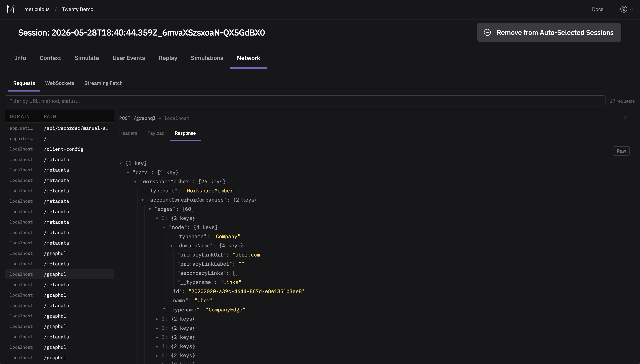Click the "primaryLinkLabel" key
The image size is (640, 364).
[x=205, y=264]
